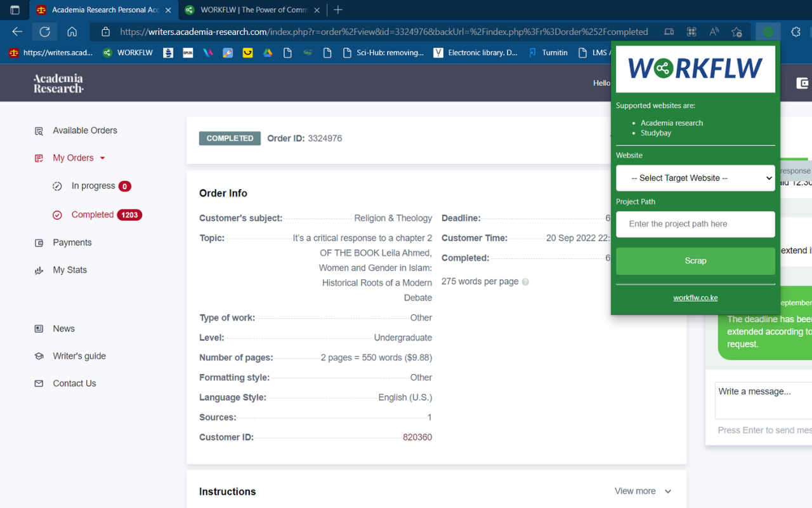Click the site info lock icon
812x508 pixels.
tap(106, 32)
